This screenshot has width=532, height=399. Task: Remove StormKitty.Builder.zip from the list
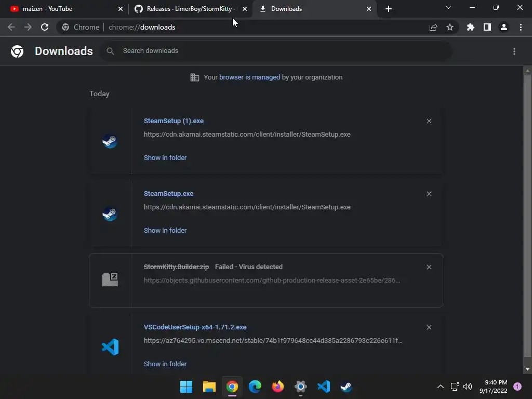429,267
